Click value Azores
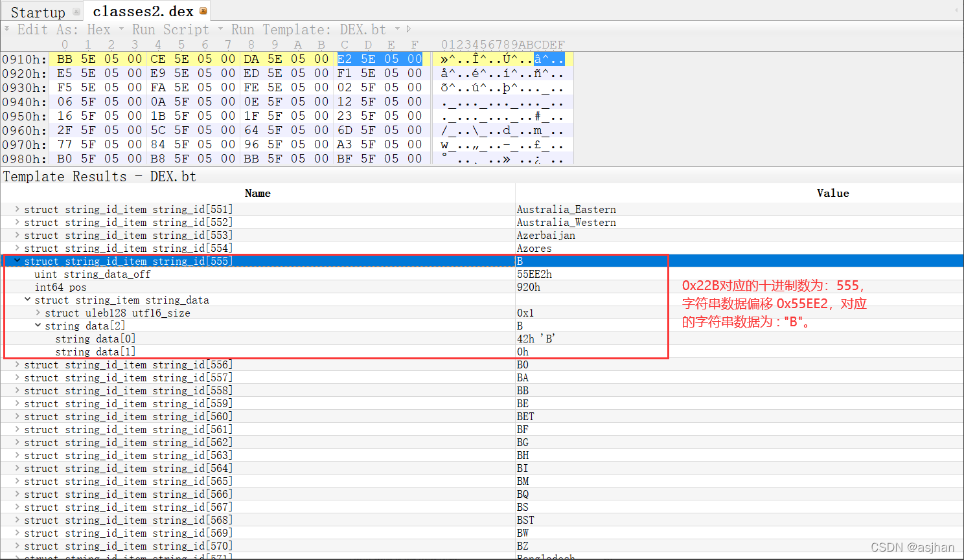The image size is (964, 560). (x=534, y=248)
